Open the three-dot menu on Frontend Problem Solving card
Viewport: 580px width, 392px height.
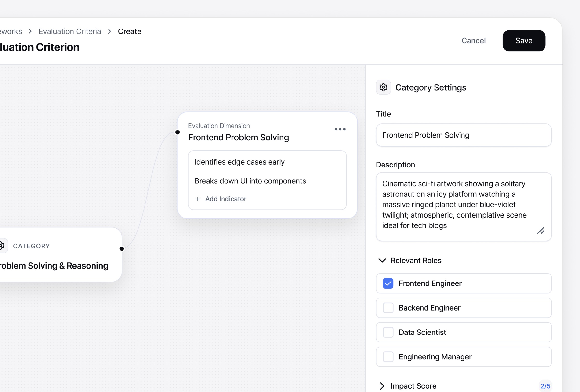click(x=340, y=129)
